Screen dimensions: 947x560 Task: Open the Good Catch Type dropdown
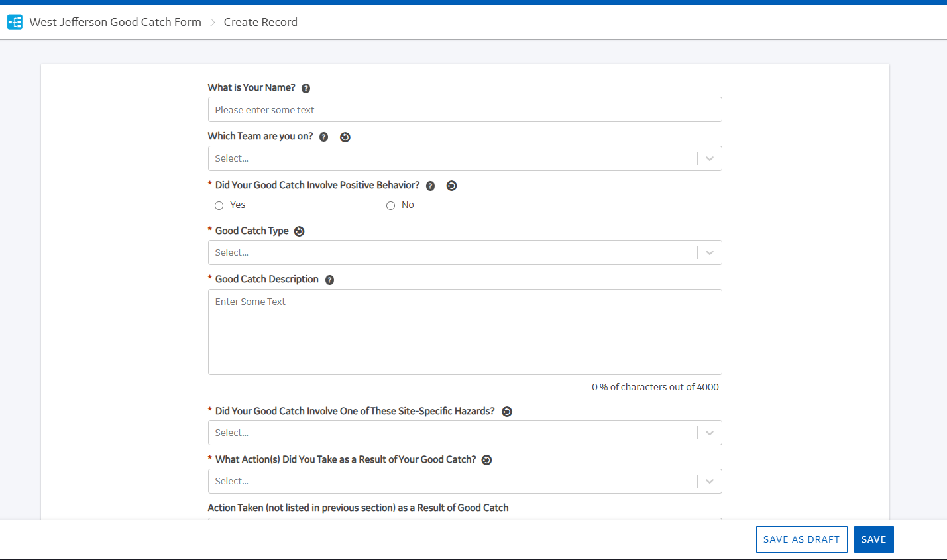(x=709, y=252)
